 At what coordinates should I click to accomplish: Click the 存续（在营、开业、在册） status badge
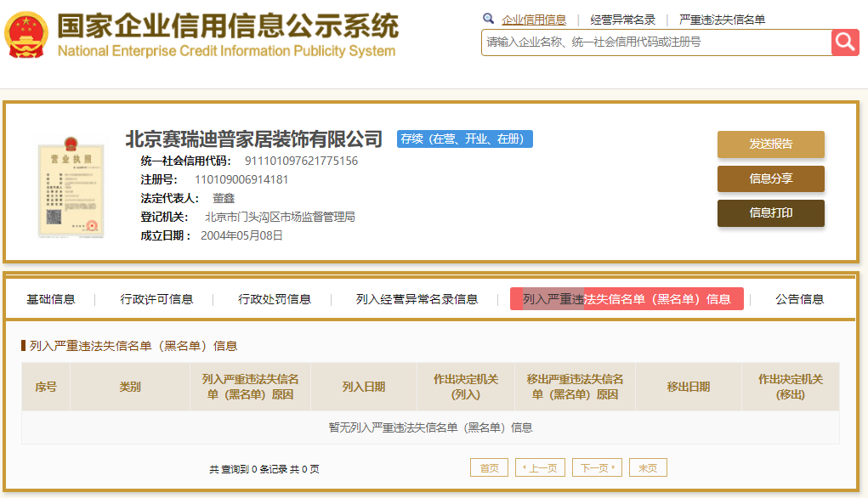465,139
